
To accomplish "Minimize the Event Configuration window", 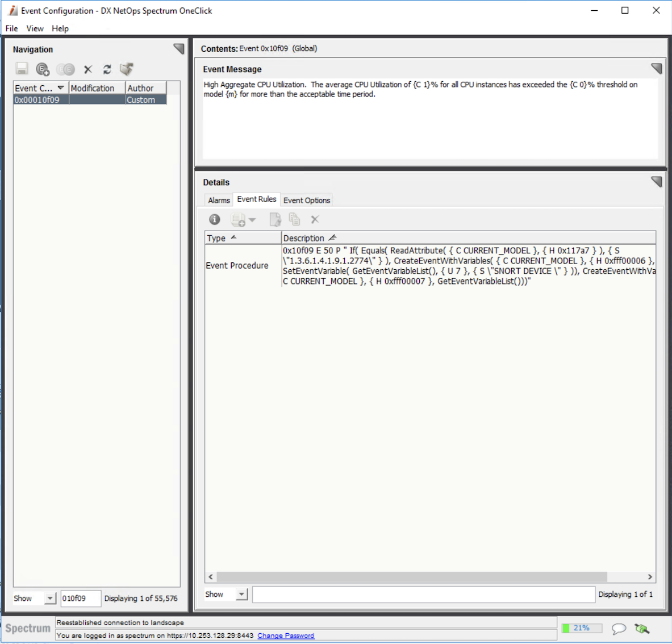I will (x=594, y=10).
